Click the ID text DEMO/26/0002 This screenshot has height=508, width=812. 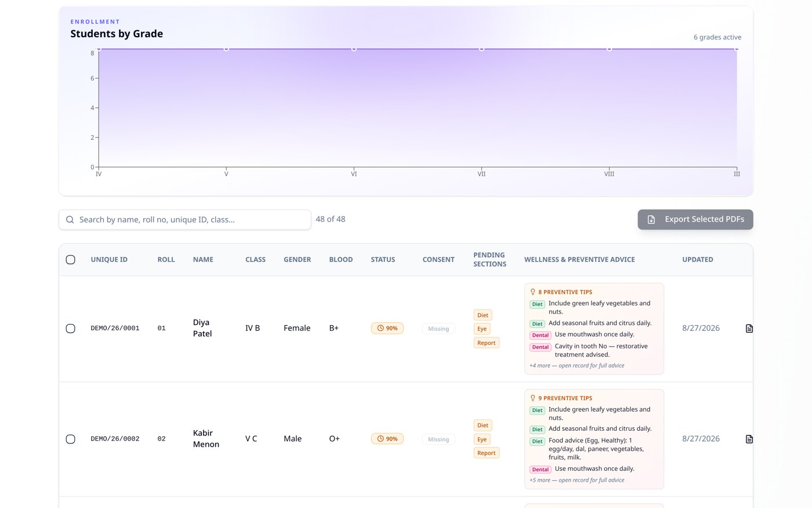point(115,439)
